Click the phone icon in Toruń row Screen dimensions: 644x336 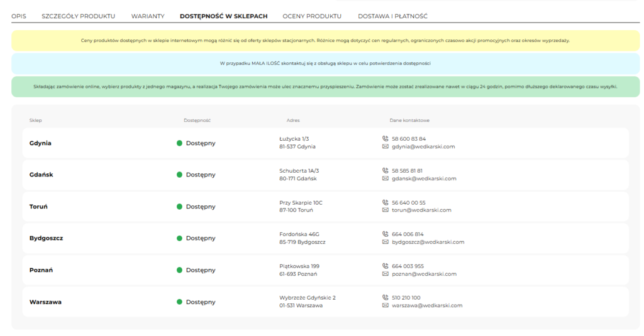[386, 202]
